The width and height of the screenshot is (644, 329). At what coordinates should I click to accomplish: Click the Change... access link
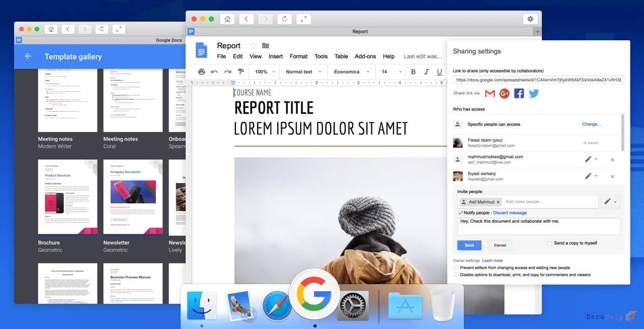click(591, 124)
